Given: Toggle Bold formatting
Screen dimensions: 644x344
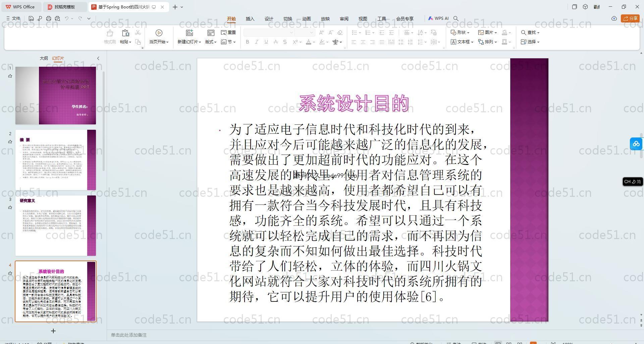Looking at the screenshot, I should tap(248, 42).
